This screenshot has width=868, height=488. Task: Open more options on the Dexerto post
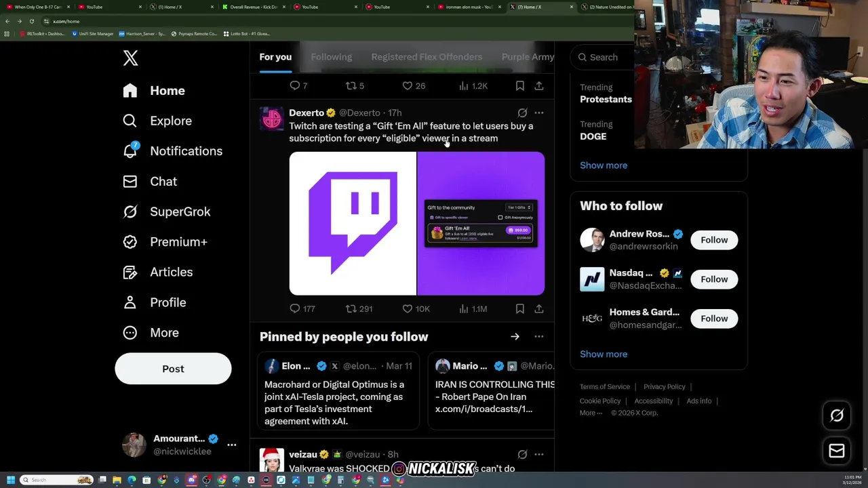click(x=538, y=113)
